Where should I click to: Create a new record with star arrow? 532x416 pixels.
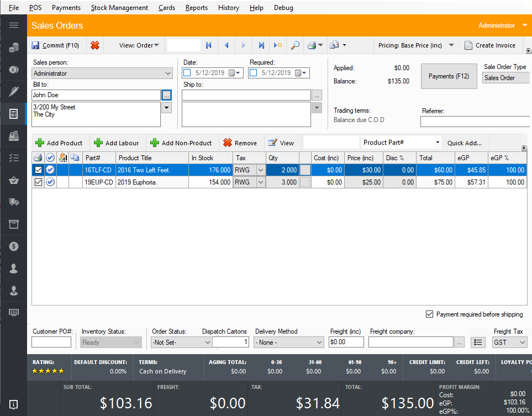278,45
